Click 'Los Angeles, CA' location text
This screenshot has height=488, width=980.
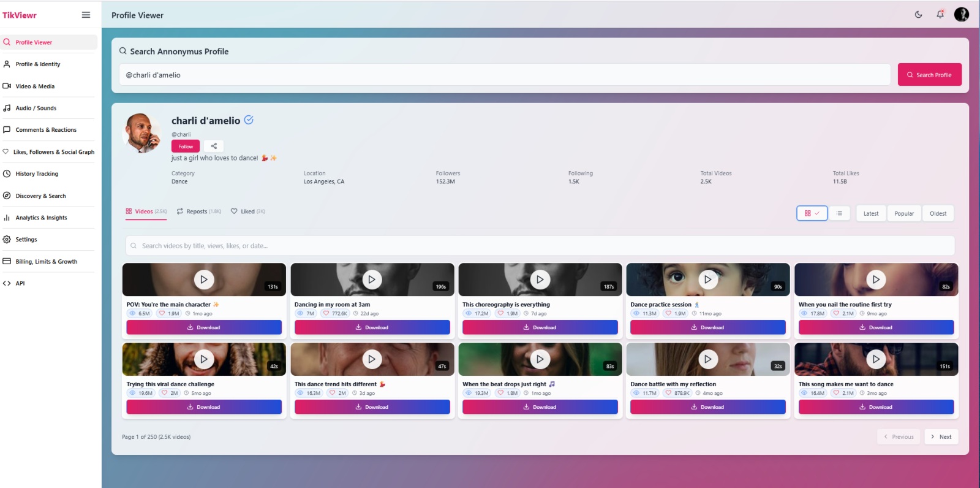[x=324, y=182]
